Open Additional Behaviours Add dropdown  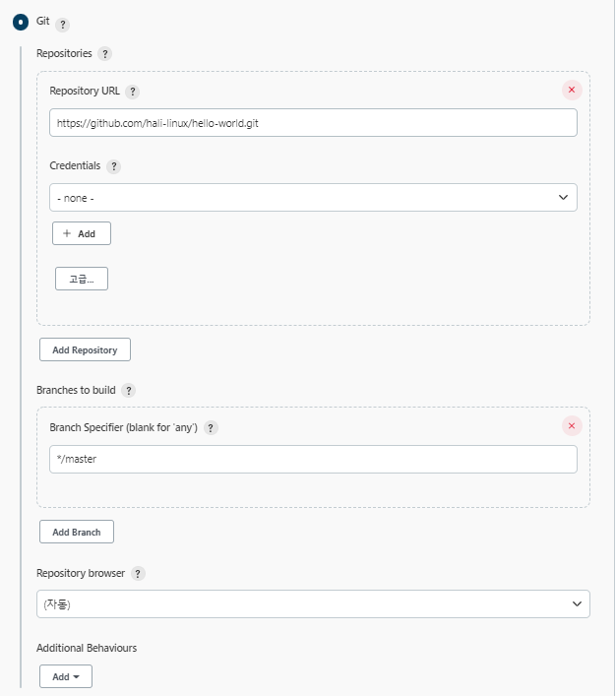pos(66,676)
